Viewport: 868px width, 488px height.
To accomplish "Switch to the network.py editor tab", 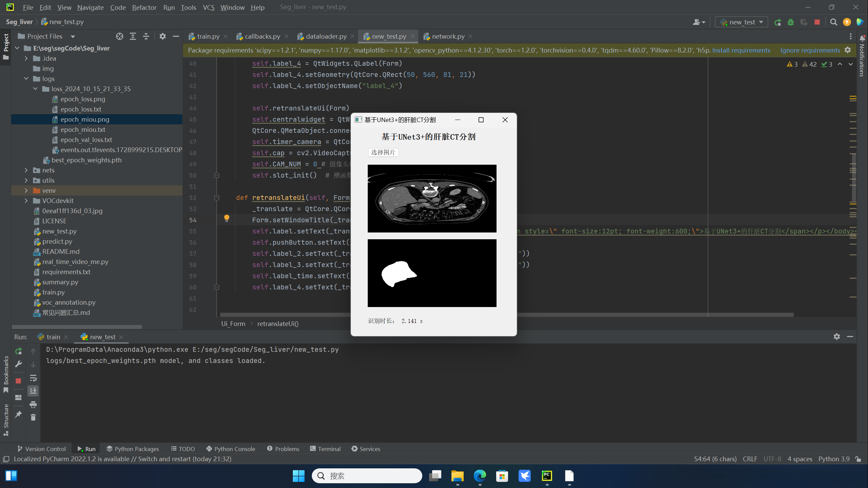I will click(448, 36).
